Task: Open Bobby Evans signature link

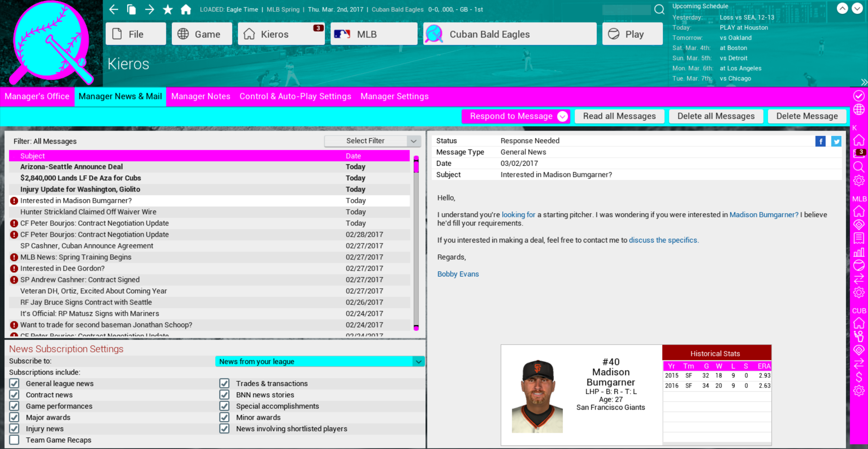Action: tap(458, 274)
